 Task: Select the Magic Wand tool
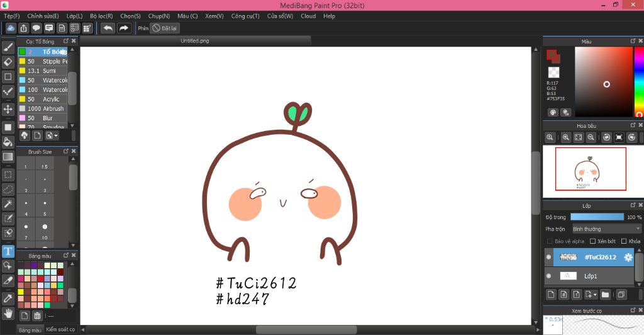(x=8, y=204)
